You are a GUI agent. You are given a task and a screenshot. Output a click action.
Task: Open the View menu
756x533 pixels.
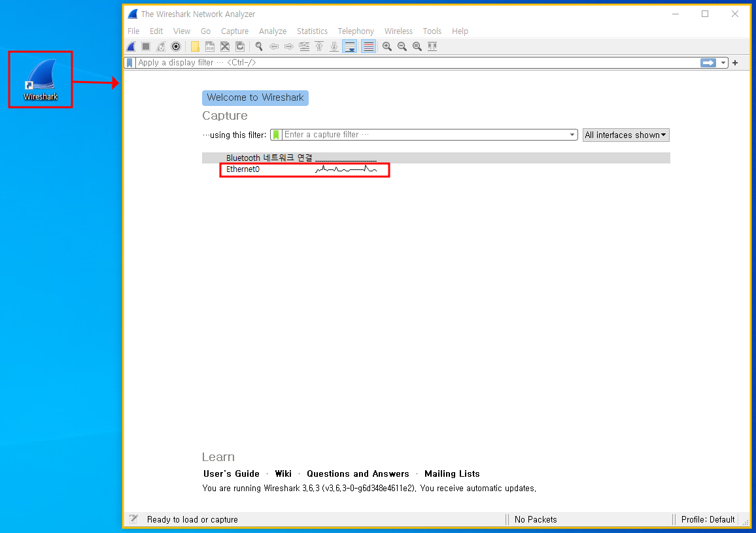pyautogui.click(x=182, y=31)
